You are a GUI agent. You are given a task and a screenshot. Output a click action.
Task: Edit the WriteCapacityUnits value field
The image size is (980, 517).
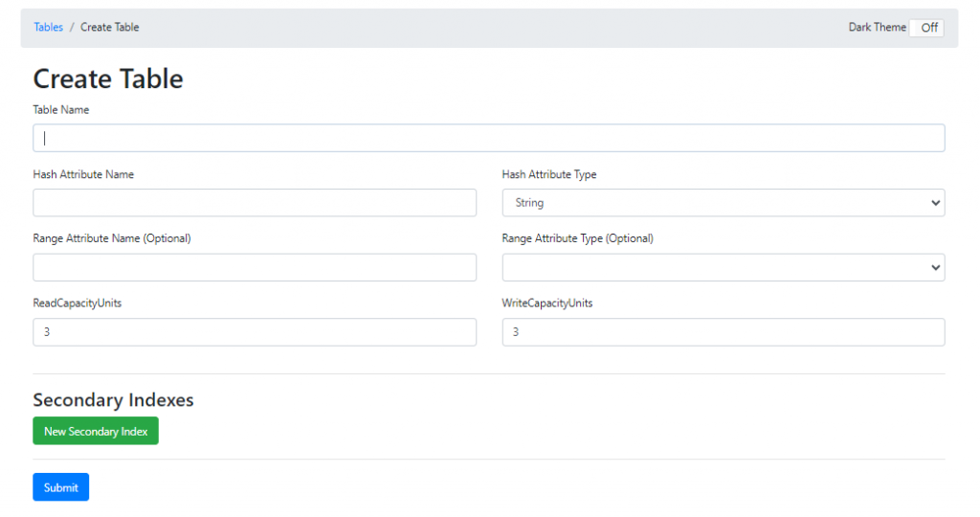pos(724,332)
